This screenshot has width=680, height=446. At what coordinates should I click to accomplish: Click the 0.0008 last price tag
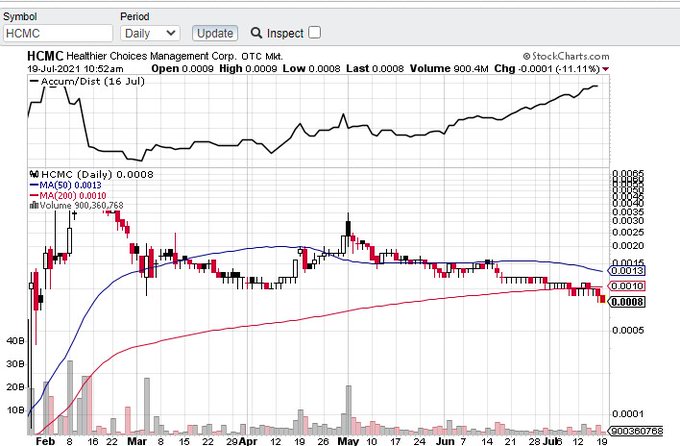tap(627, 302)
